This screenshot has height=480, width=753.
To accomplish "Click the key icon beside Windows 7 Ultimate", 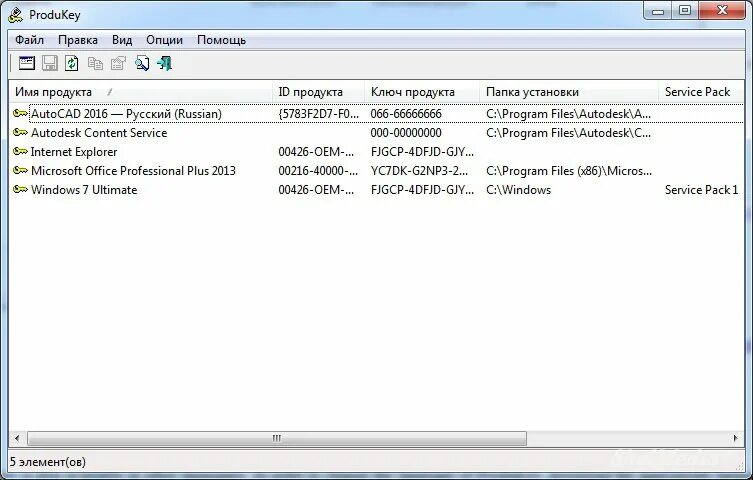I will [20, 190].
